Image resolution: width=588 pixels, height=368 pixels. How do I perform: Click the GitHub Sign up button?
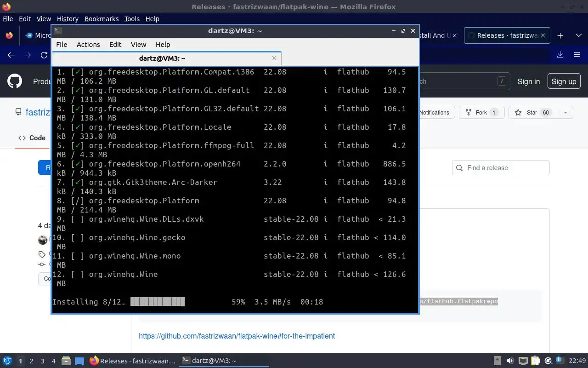pyautogui.click(x=564, y=81)
